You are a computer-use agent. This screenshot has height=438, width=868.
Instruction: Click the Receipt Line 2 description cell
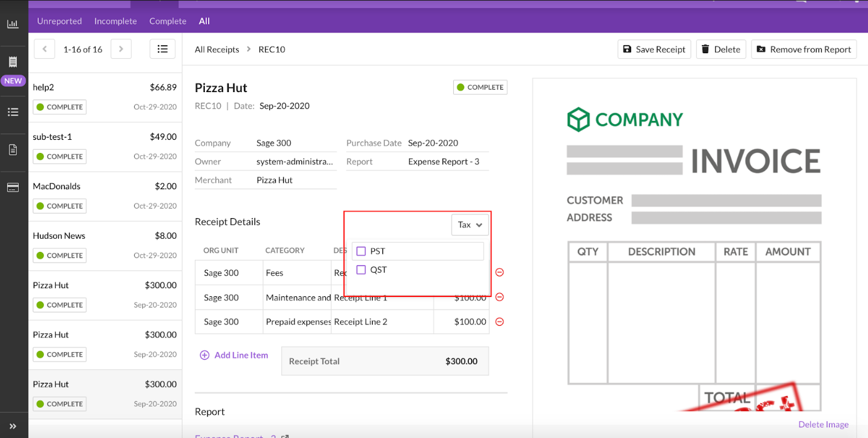pyautogui.click(x=382, y=321)
